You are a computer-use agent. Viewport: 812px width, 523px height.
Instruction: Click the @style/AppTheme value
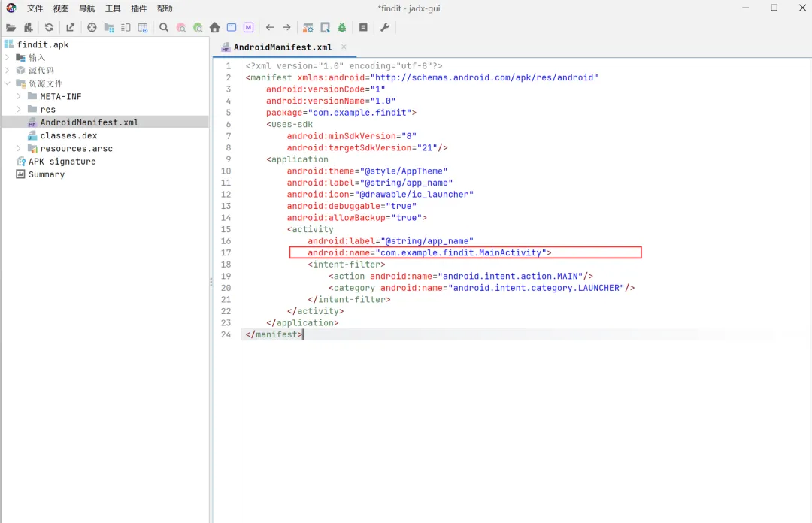[404, 171]
